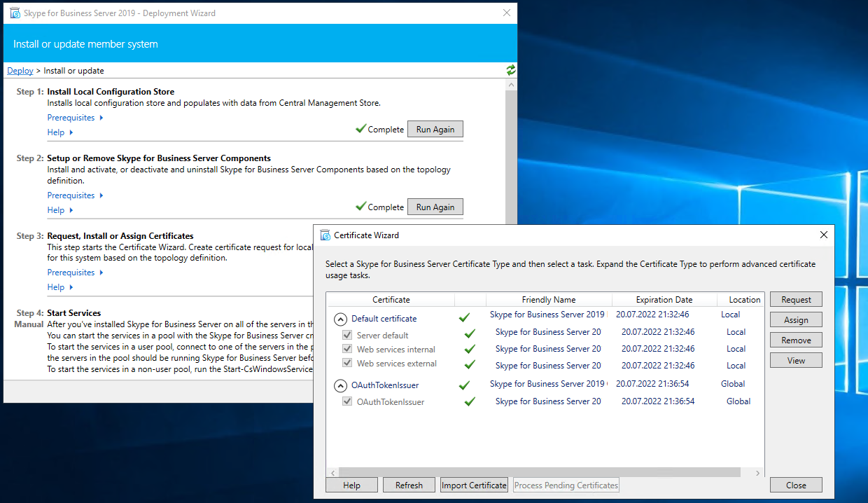This screenshot has height=503, width=868.
Task: Click green checkmark in Web services internal row
Action: [x=470, y=349]
